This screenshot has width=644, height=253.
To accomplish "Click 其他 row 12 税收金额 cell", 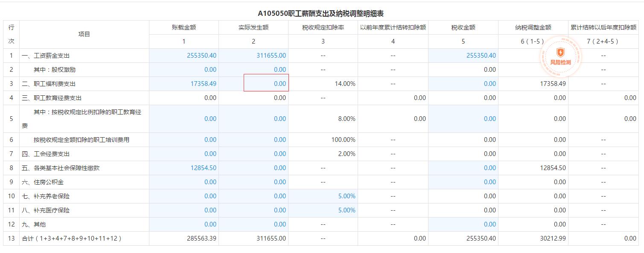I will pyautogui.click(x=463, y=224).
